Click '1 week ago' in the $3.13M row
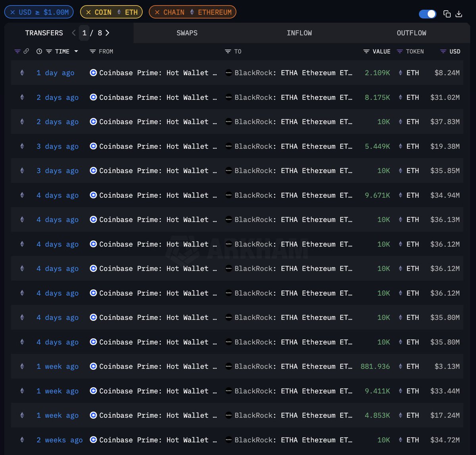This screenshot has width=476, height=455. coord(58,367)
